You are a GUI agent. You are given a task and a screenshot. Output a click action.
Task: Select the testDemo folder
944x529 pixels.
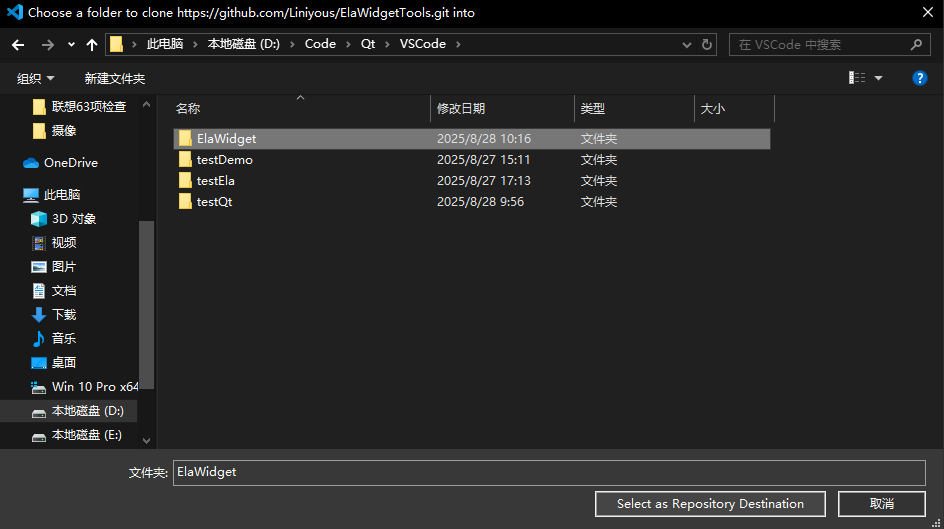pyautogui.click(x=472, y=160)
